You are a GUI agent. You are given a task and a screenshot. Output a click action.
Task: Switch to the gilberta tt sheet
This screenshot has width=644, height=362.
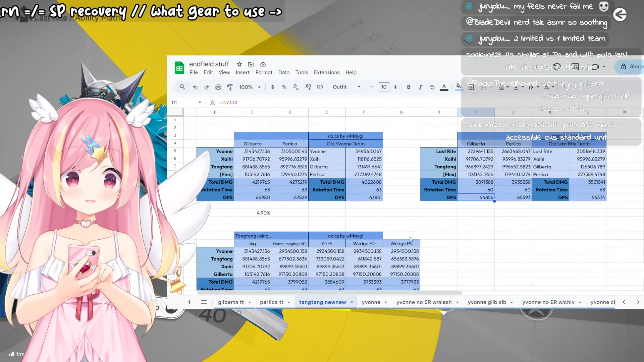(x=231, y=302)
